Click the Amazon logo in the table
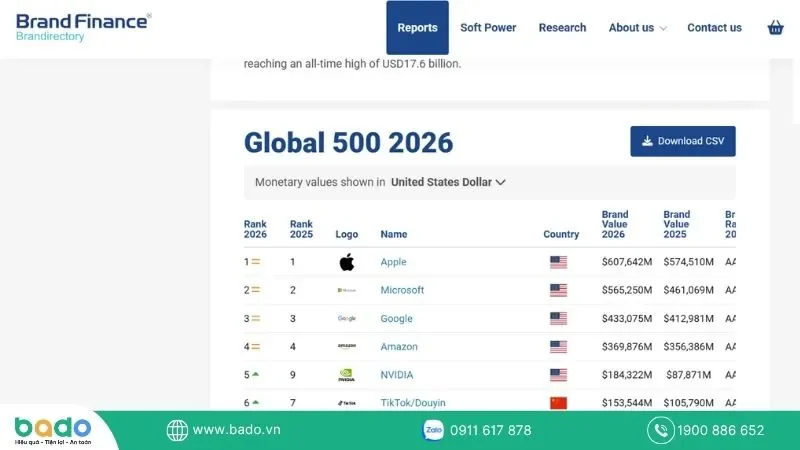The image size is (800, 450). point(347,346)
